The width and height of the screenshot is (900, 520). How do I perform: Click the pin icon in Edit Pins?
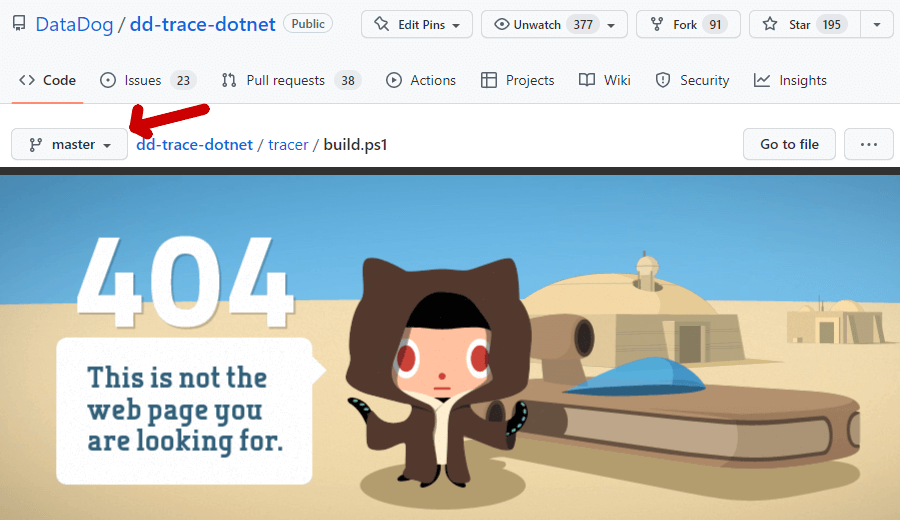pos(381,24)
